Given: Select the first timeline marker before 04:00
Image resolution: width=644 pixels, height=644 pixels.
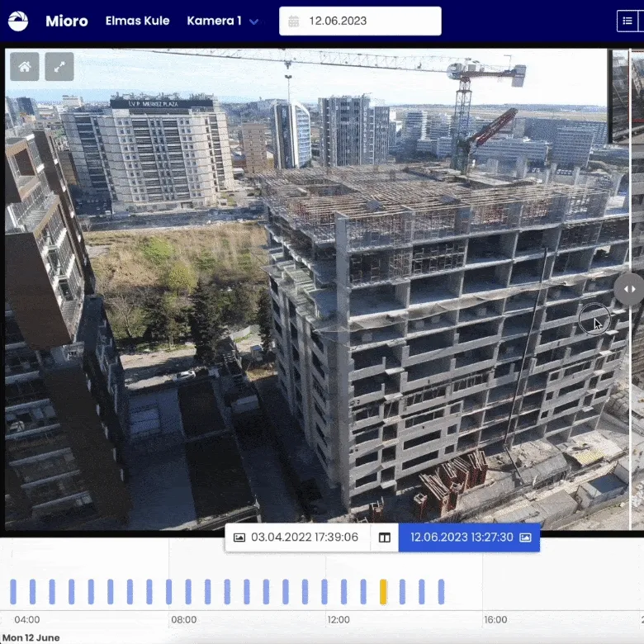Looking at the screenshot, I should (x=13, y=591).
